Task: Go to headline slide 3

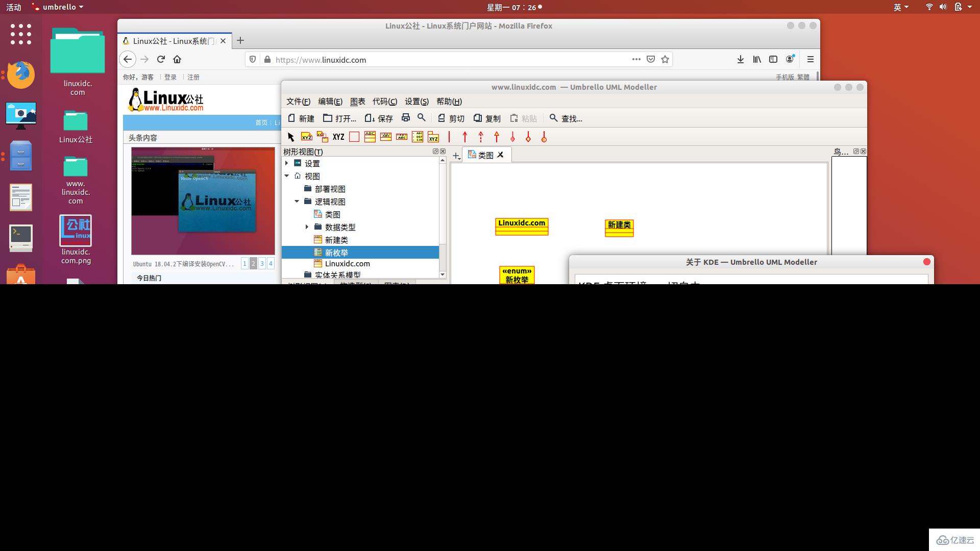Action: click(x=262, y=263)
